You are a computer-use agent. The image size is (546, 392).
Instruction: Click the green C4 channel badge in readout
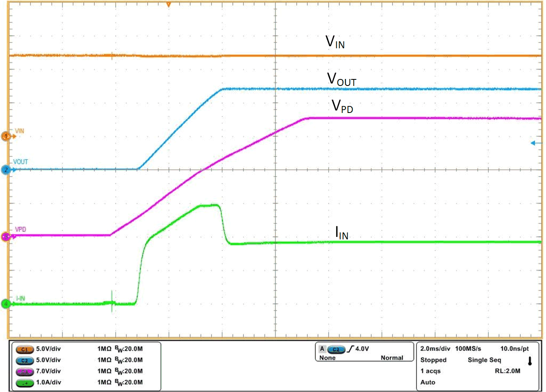pyautogui.click(x=25, y=383)
